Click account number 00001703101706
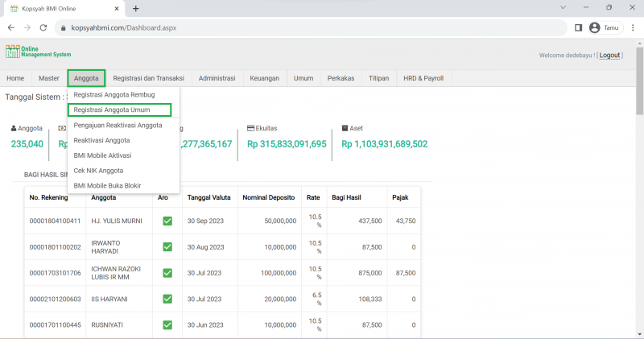 (55, 273)
